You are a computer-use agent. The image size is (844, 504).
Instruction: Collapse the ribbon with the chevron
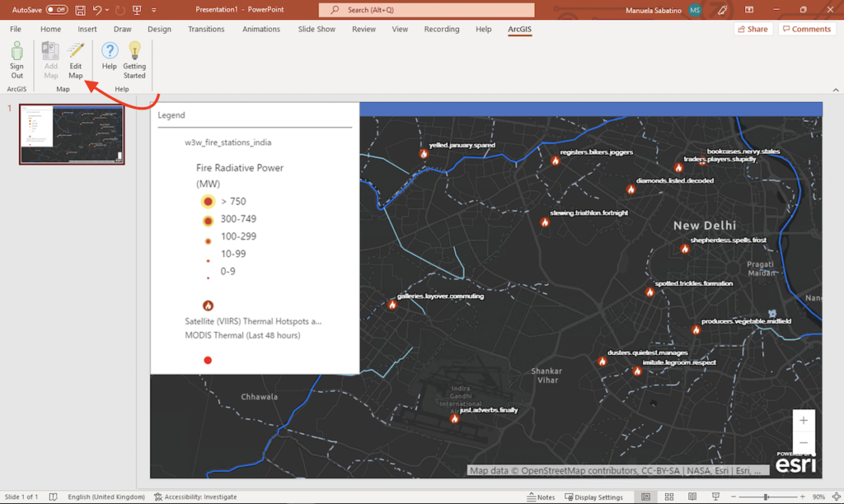836,90
